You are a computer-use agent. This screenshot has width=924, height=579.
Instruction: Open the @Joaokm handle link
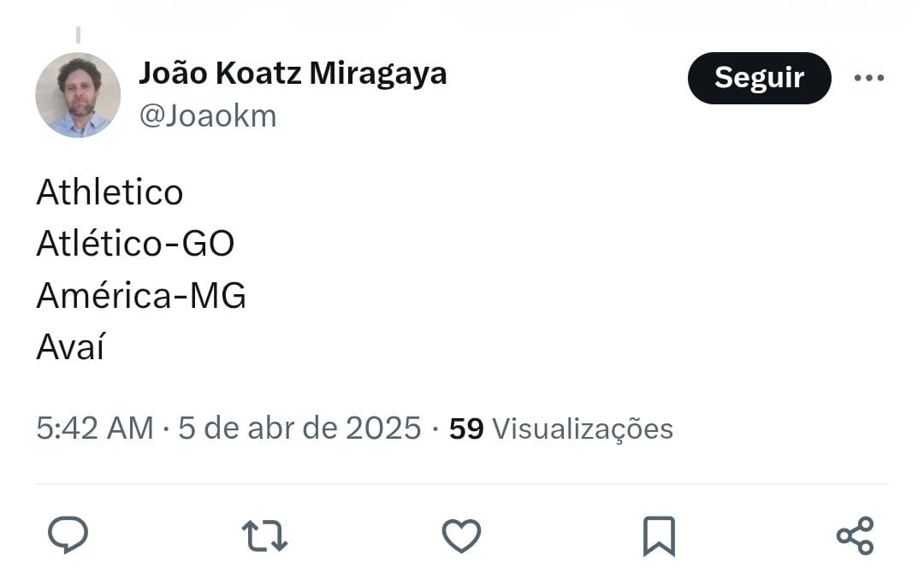point(208,115)
